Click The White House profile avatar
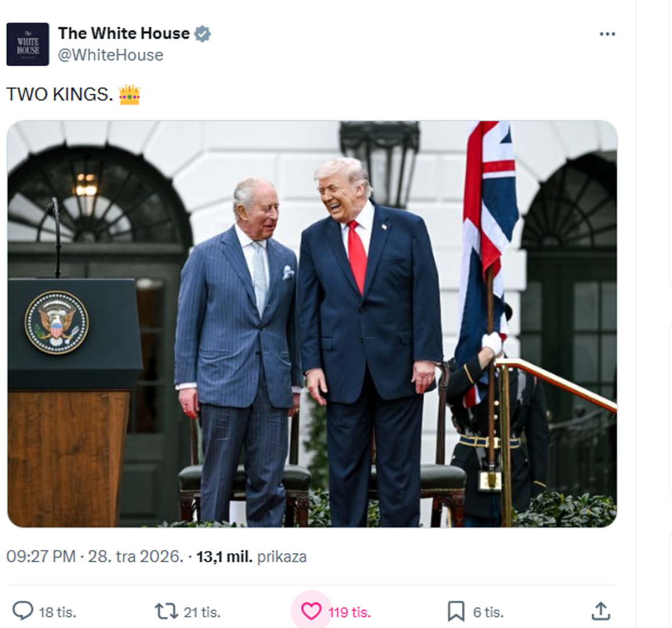The height and width of the screenshot is (628, 672). tap(28, 44)
